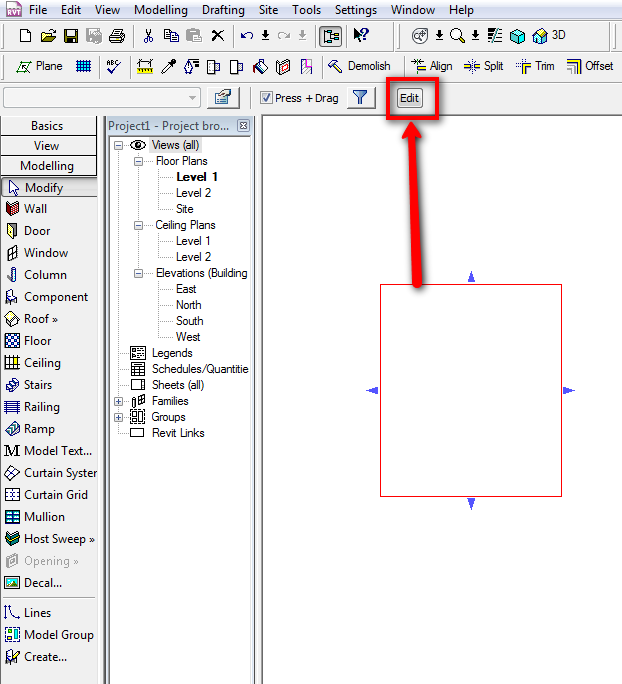
Task: Click the Print icon in toolbar
Action: [x=117, y=36]
